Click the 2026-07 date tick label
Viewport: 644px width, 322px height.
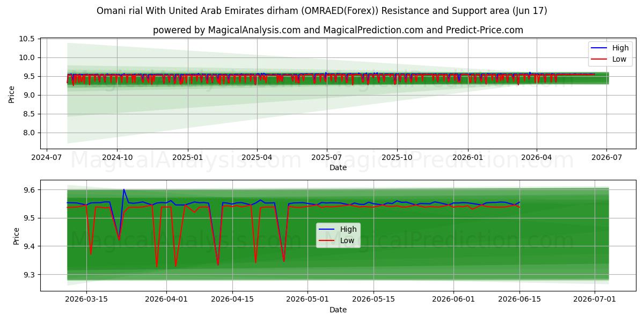pos(606,157)
